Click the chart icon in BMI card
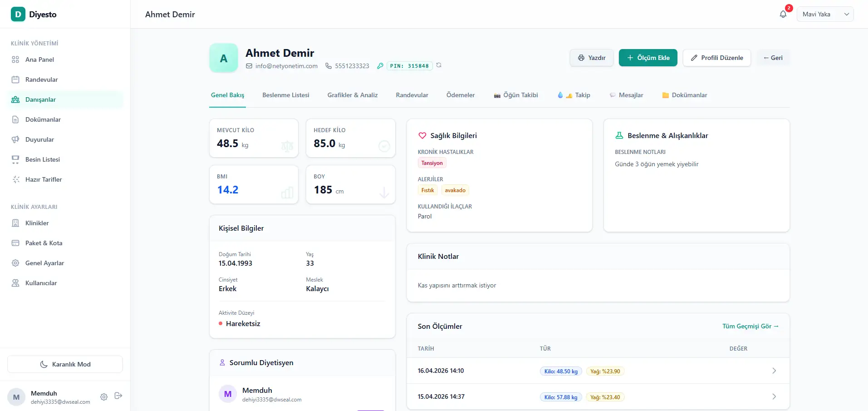 coord(287,193)
